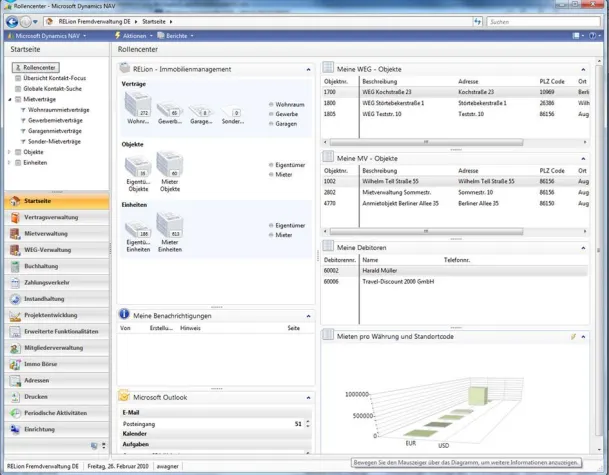
Task: Collapse the Meine WEG - Objekte panel
Action: 585,69
